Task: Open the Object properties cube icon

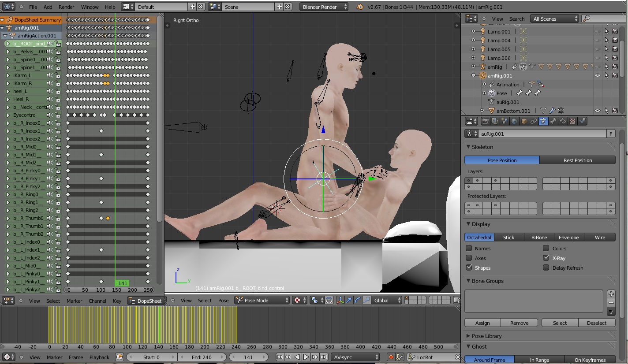Action: click(524, 121)
